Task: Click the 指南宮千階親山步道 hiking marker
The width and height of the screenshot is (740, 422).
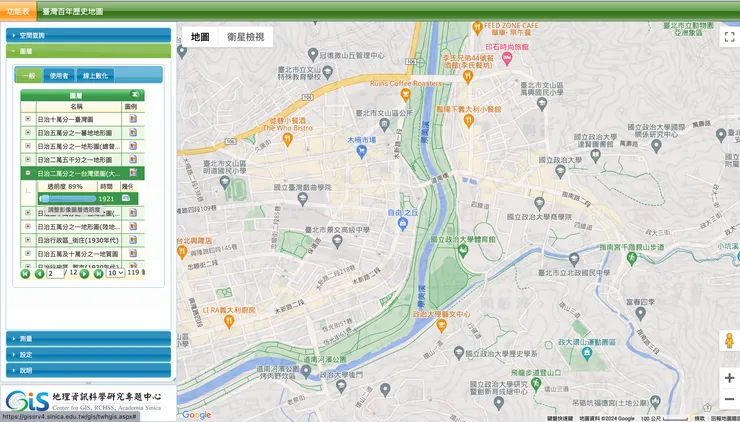Action: pos(631,258)
